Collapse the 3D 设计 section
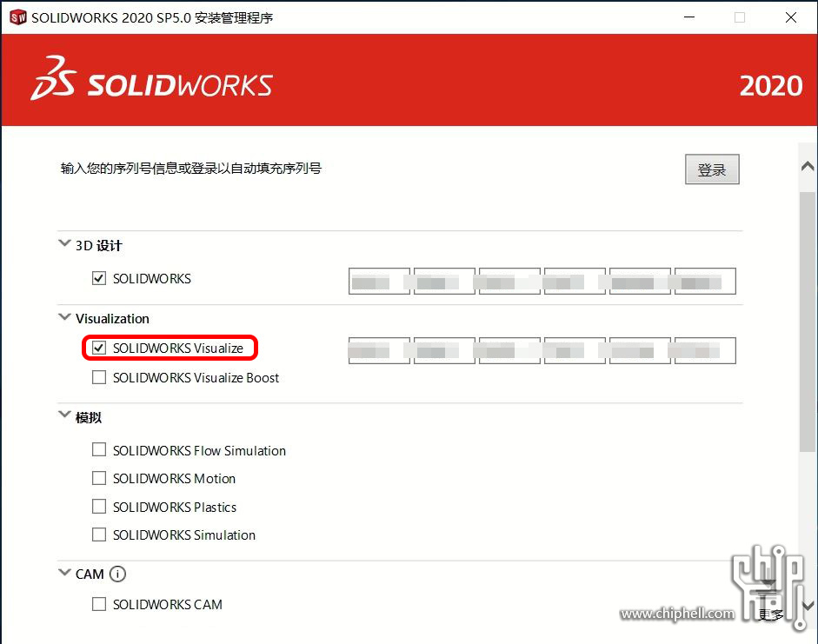The image size is (818, 644). click(x=64, y=243)
